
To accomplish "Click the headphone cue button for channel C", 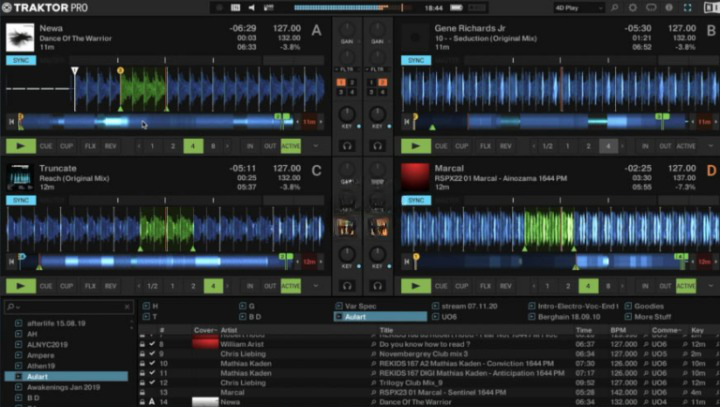I will tap(347, 286).
